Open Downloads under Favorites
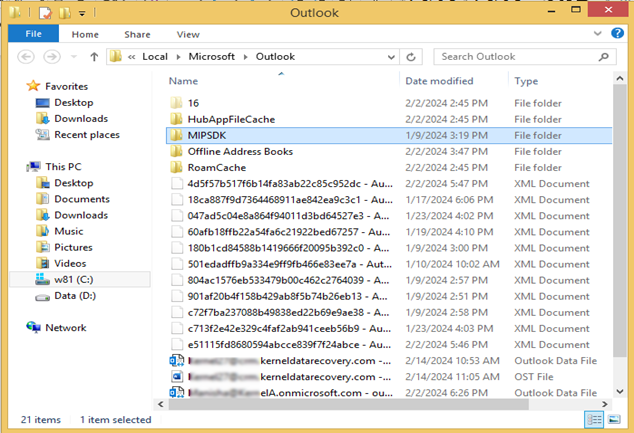The image size is (634, 433). 81,118
